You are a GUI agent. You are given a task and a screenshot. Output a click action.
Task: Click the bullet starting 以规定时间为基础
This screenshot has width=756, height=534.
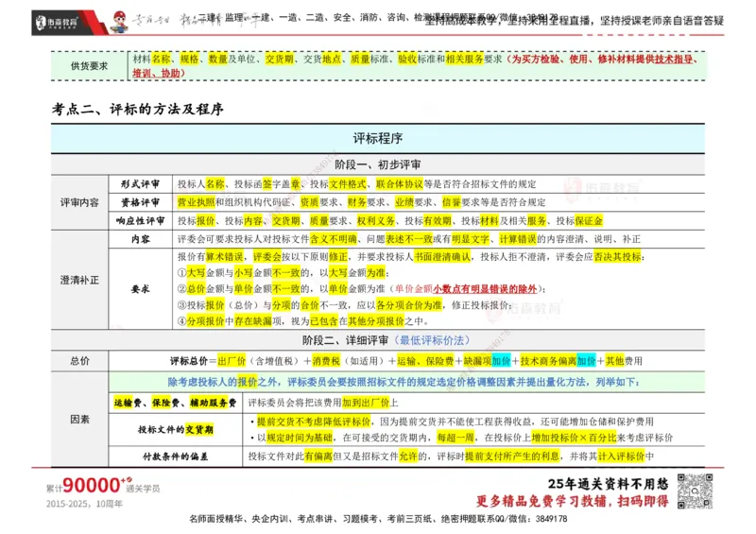pyautogui.click(x=461, y=438)
